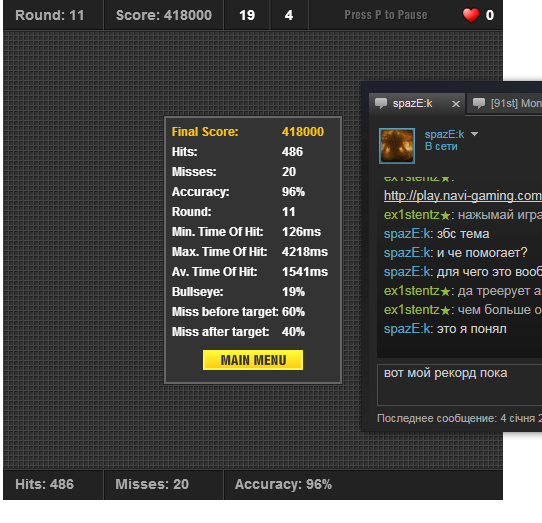Click the Hits: 486 footer label
Screen dimensions: 542x523
coord(45,484)
